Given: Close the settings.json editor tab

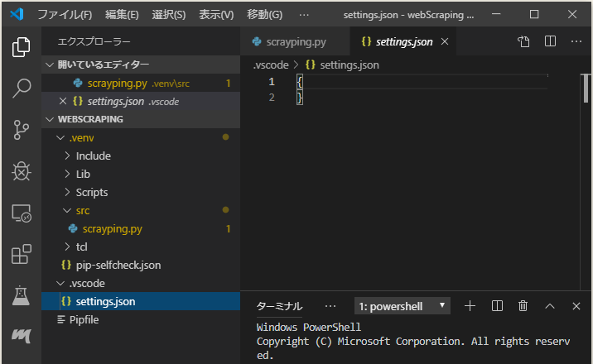Looking at the screenshot, I should tap(445, 41).
